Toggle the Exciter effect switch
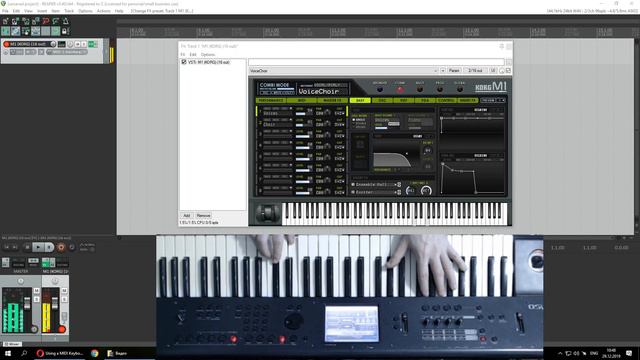The width and height of the screenshot is (640, 360). (x=353, y=192)
